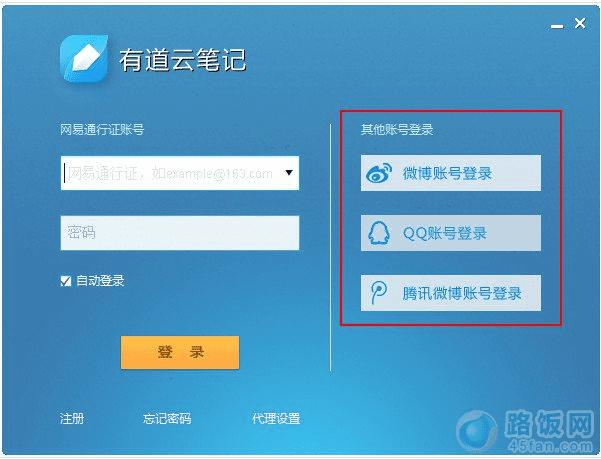Open 代理设置 proxy settings
Screen dimensions: 601x459
(x=276, y=418)
